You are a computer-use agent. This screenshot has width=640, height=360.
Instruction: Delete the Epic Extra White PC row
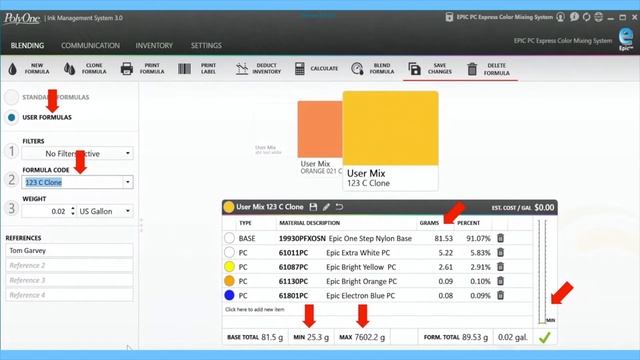pos(500,252)
